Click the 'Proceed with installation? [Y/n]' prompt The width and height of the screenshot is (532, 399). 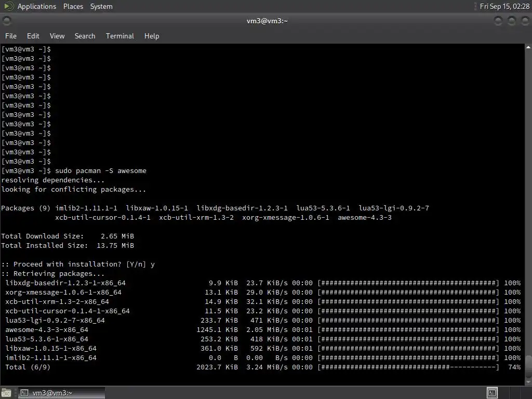click(x=73, y=264)
